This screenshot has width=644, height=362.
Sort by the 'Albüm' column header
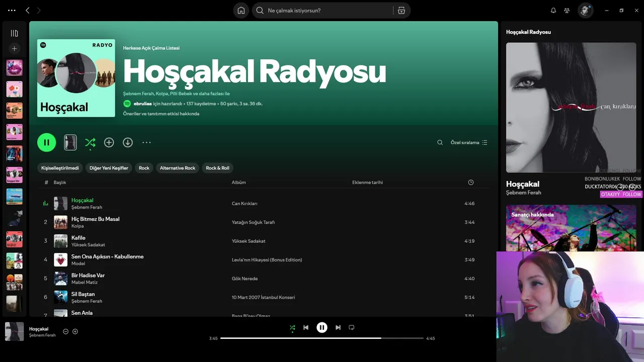point(238,183)
